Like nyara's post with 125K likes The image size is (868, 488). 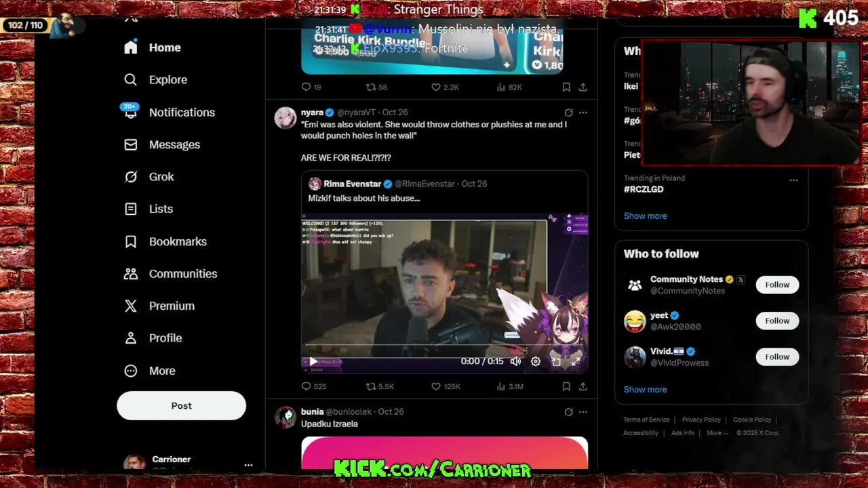click(446, 386)
